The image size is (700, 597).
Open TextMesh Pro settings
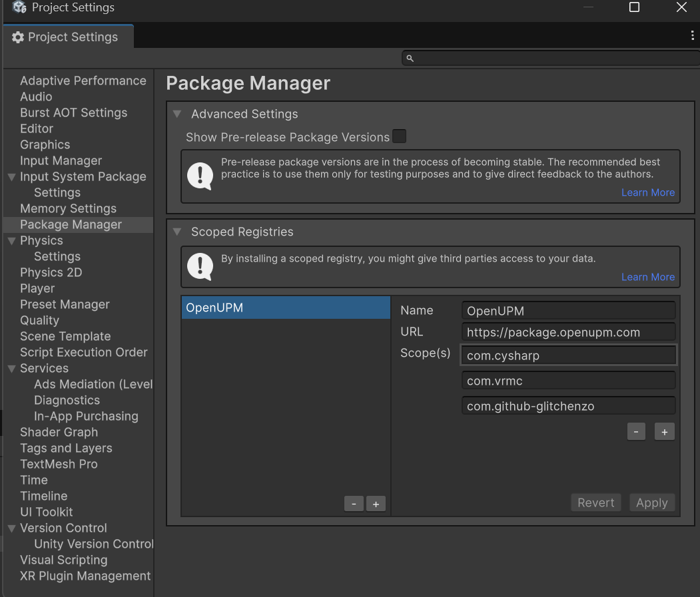(59, 465)
